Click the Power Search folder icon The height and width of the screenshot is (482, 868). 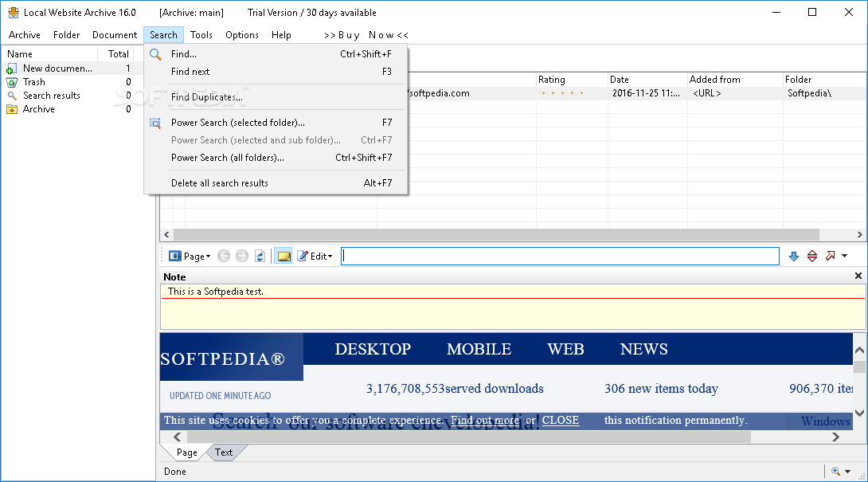[155, 123]
